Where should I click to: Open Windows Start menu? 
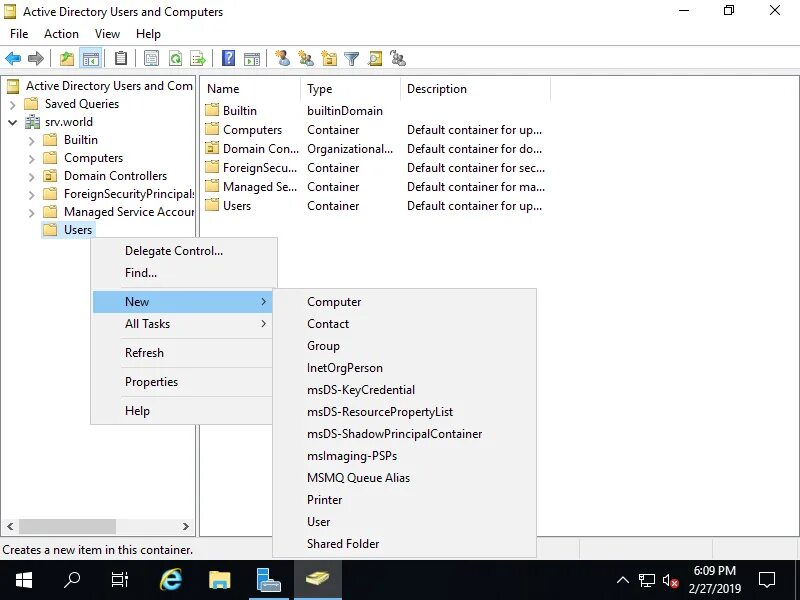click(x=23, y=580)
